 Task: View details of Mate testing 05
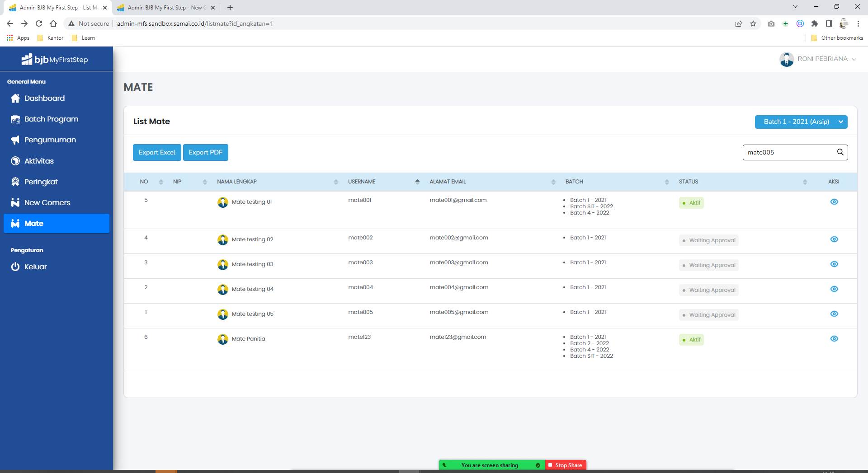pos(834,314)
